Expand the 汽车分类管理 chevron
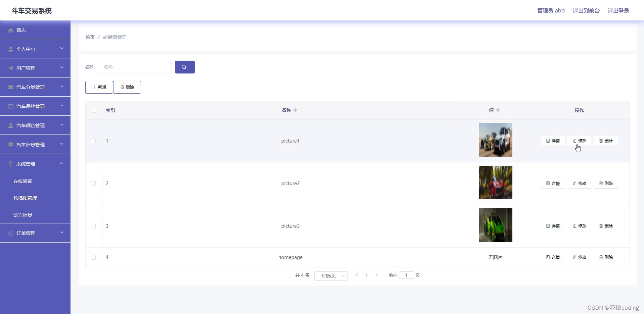This screenshot has width=644, height=314. (x=62, y=87)
